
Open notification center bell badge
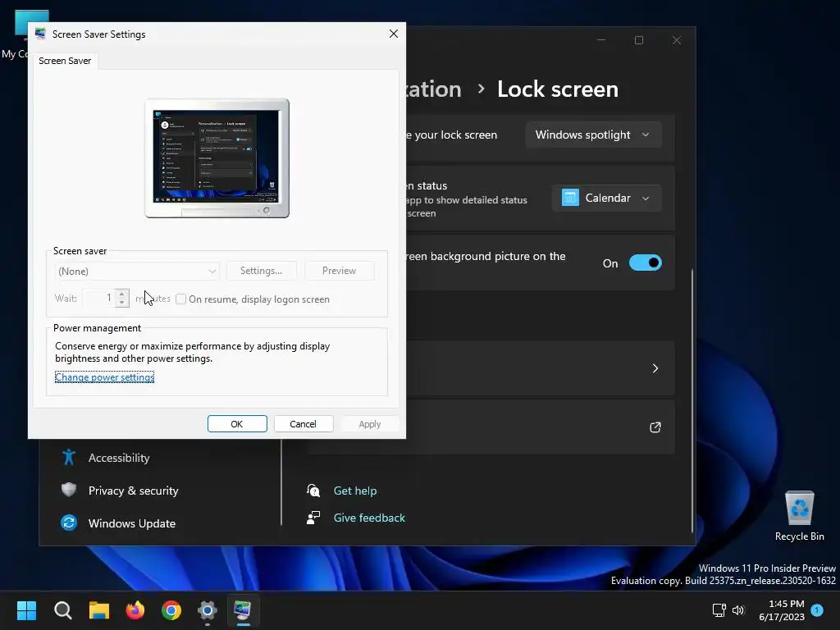coord(817,609)
